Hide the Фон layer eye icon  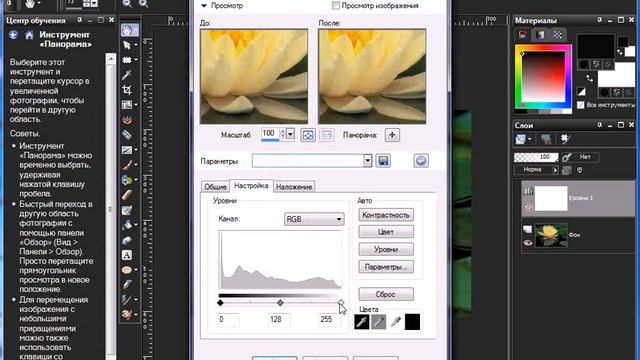pyautogui.click(x=527, y=242)
